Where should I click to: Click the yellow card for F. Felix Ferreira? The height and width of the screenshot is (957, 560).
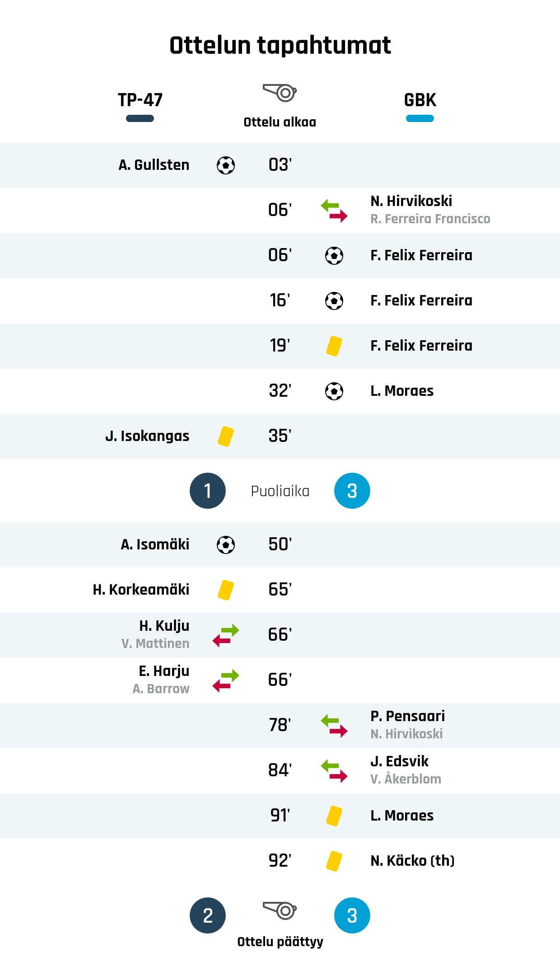[334, 346]
